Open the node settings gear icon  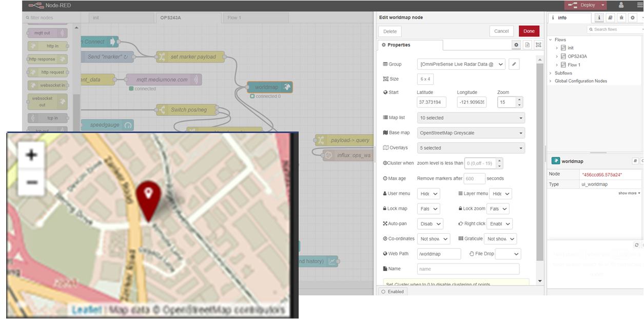516,45
